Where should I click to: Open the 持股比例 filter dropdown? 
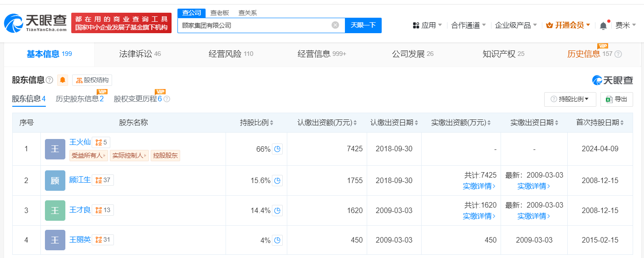pyautogui.click(x=570, y=99)
